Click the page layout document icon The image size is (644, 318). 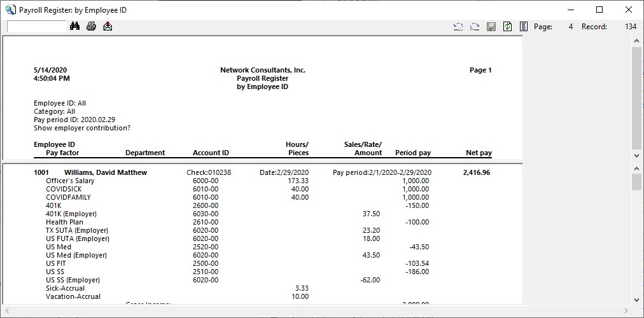coord(524,27)
